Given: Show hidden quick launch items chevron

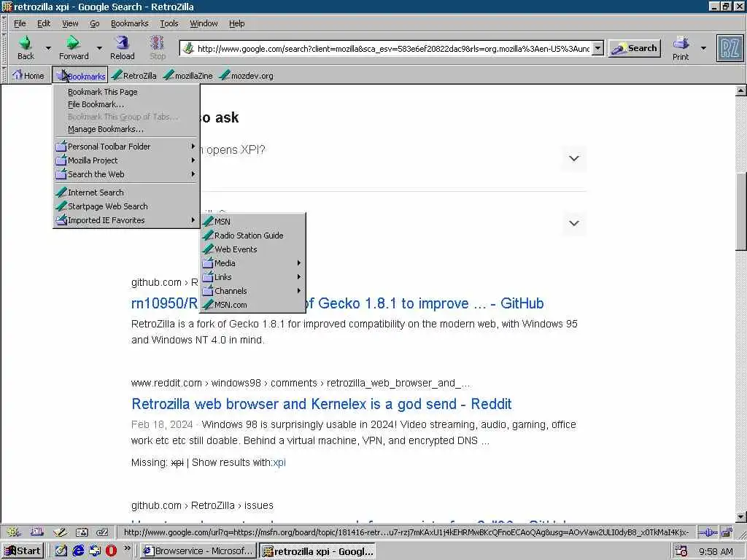Looking at the screenshot, I should [x=127, y=548].
